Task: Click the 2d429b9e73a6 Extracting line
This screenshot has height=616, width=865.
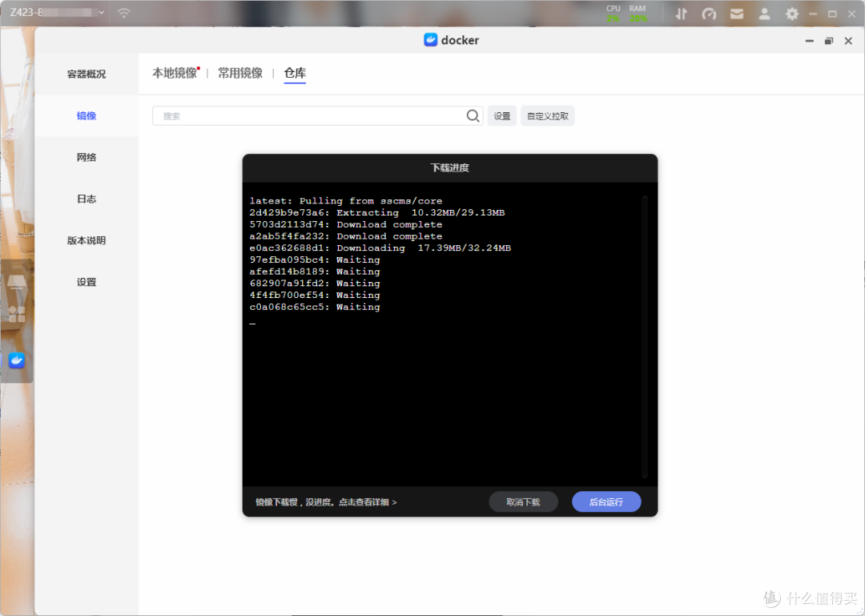Action: [x=376, y=212]
